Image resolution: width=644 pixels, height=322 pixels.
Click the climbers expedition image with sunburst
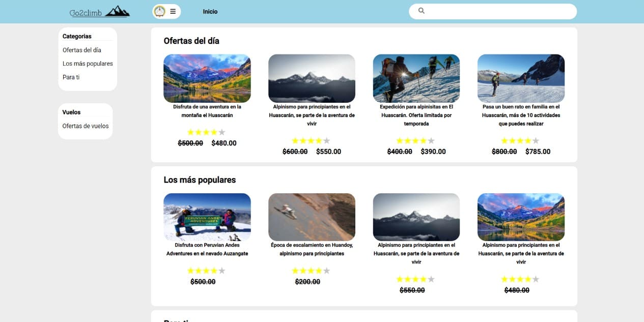pyautogui.click(x=416, y=78)
